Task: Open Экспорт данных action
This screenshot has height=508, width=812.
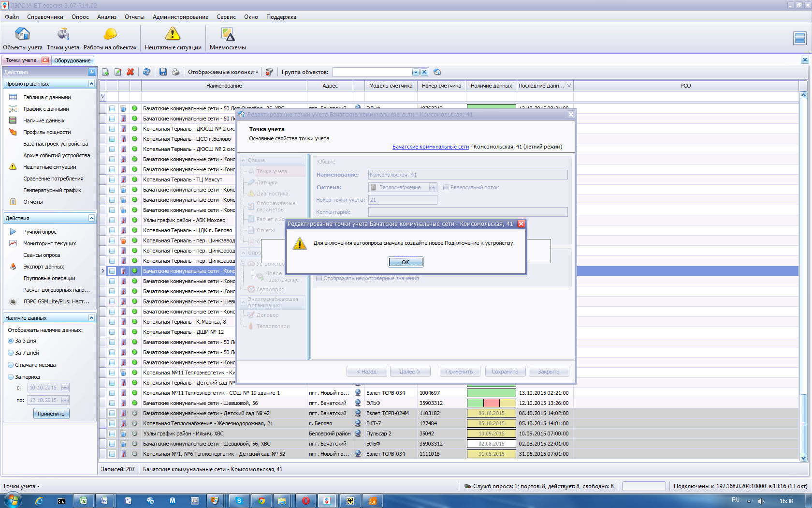Action: [43, 267]
